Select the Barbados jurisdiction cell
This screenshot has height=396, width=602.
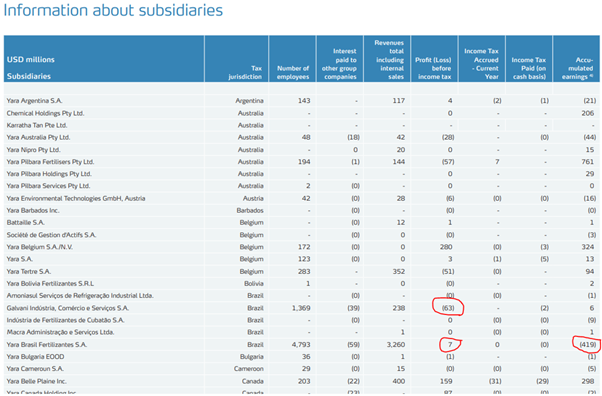coord(250,210)
